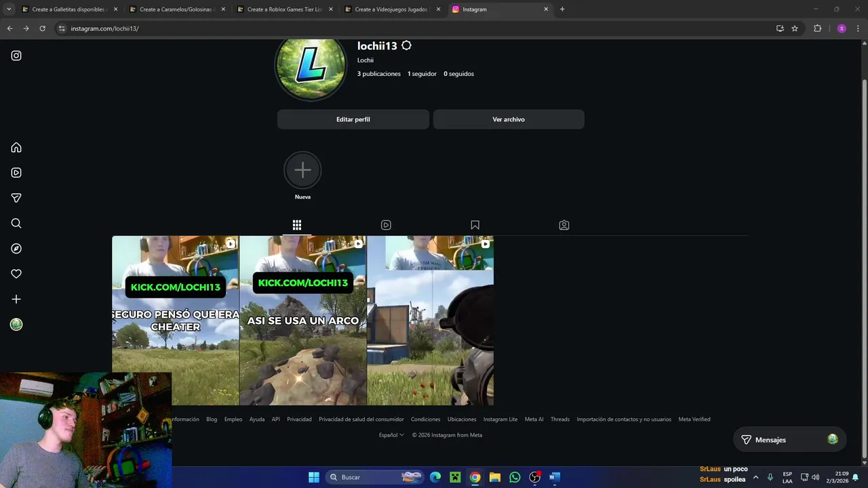Open Ubicaciones footer link
This screenshot has height=488, width=868.
[x=462, y=420]
